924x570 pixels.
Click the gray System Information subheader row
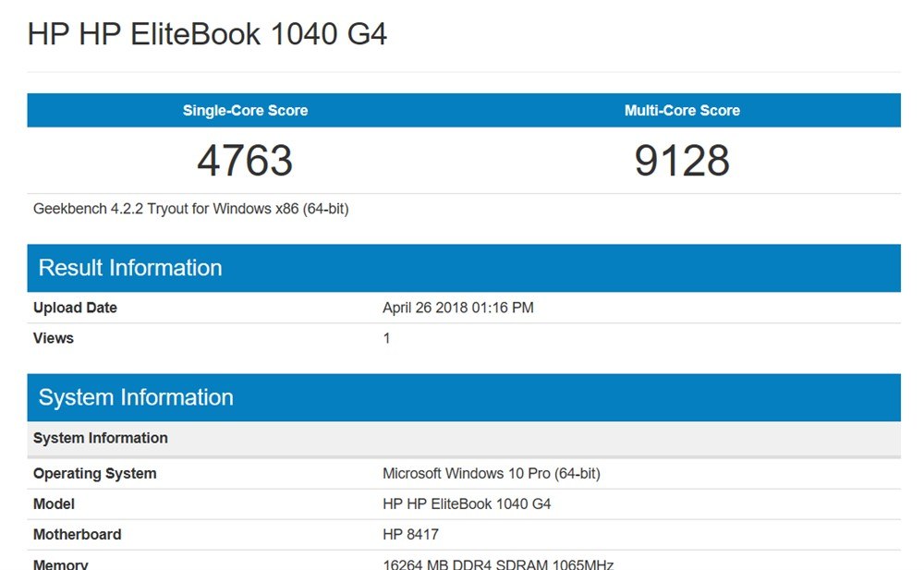coord(101,438)
